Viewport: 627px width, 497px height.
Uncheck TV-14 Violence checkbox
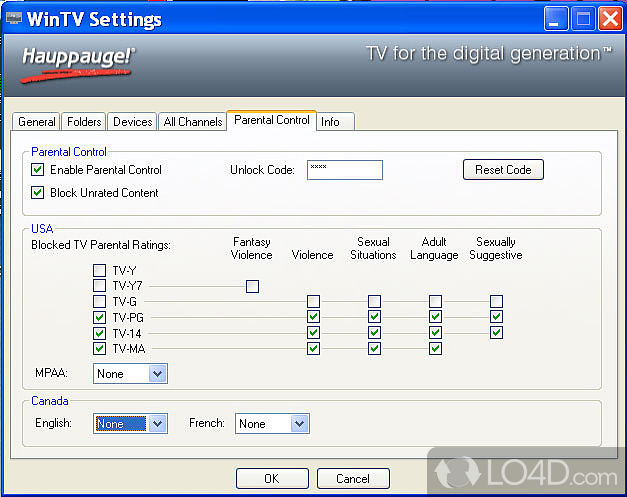(314, 332)
